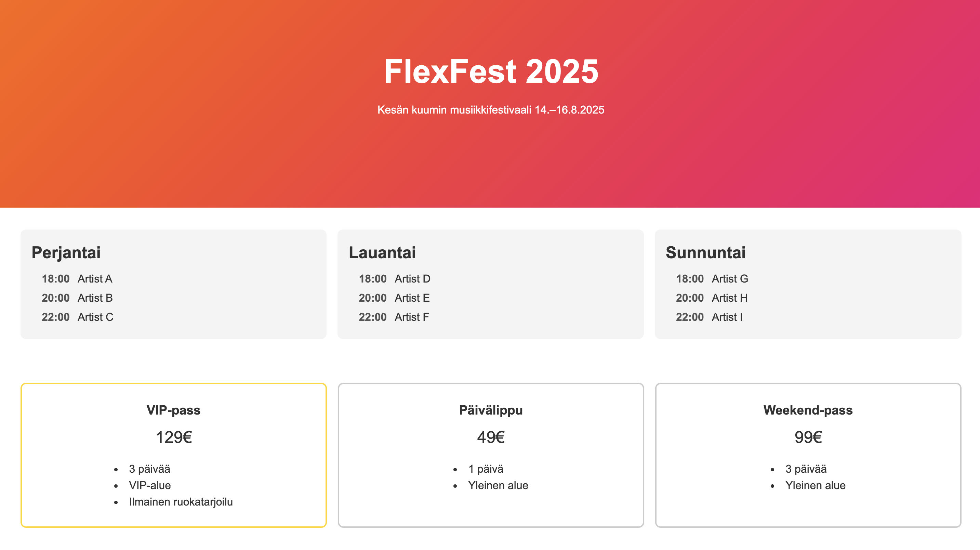Image resolution: width=980 pixels, height=550 pixels.
Task: Click Artist I at 22:00 on Sunnuntai
Action: pos(727,317)
